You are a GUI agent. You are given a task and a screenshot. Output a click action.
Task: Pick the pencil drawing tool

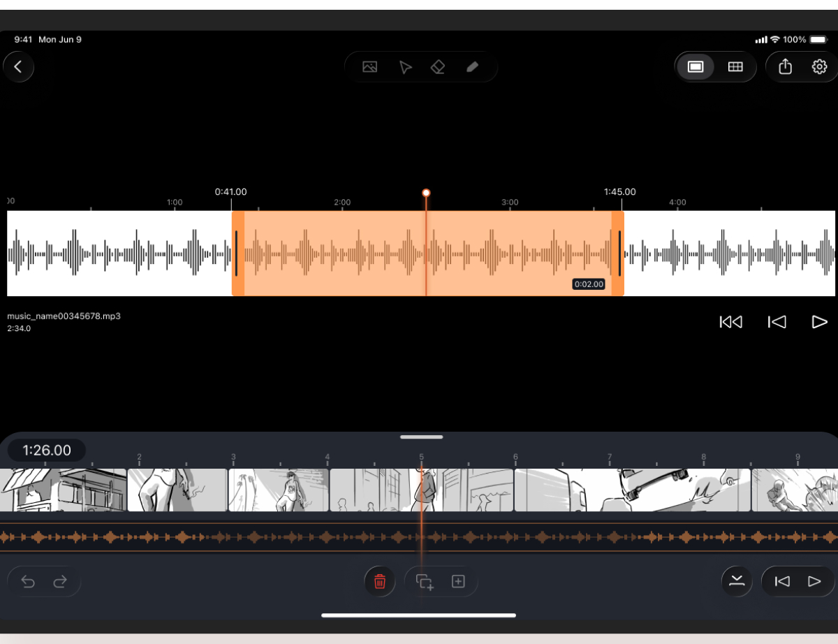(x=472, y=67)
